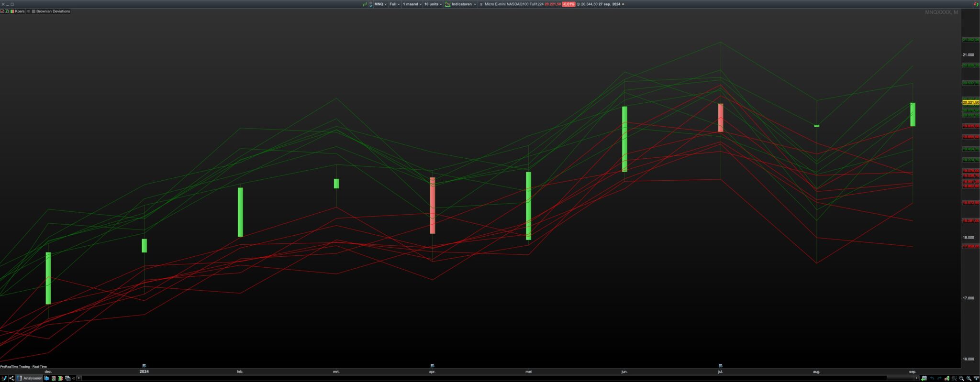Click the icon in the top-right corner of the window

[976, 4]
